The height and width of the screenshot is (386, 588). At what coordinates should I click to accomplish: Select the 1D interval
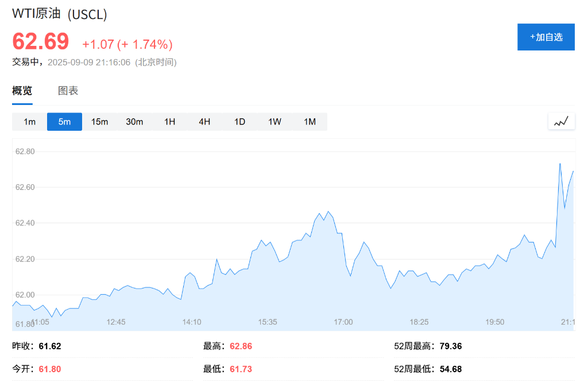239,122
